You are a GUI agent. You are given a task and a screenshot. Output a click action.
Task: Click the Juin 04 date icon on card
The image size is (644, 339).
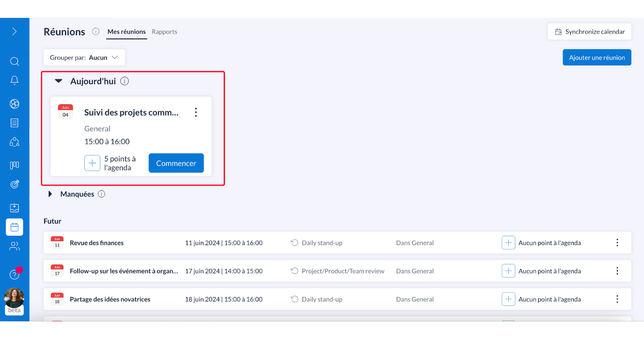coord(66,111)
